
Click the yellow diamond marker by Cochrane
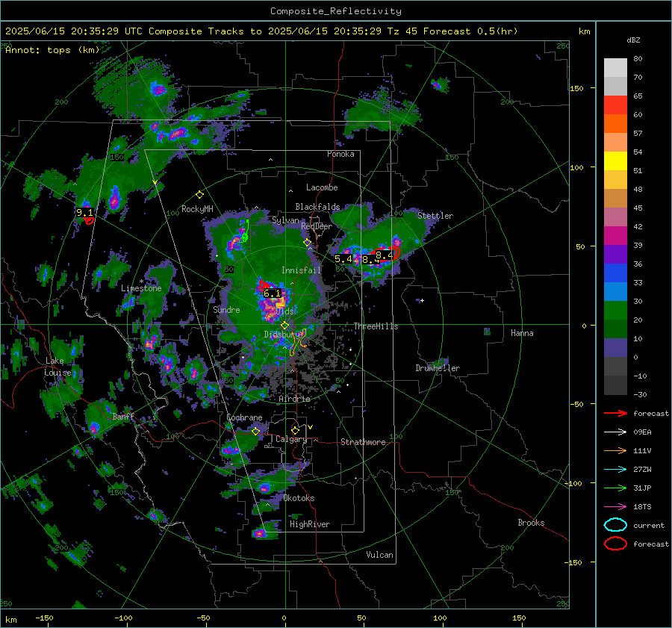(x=255, y=432)
